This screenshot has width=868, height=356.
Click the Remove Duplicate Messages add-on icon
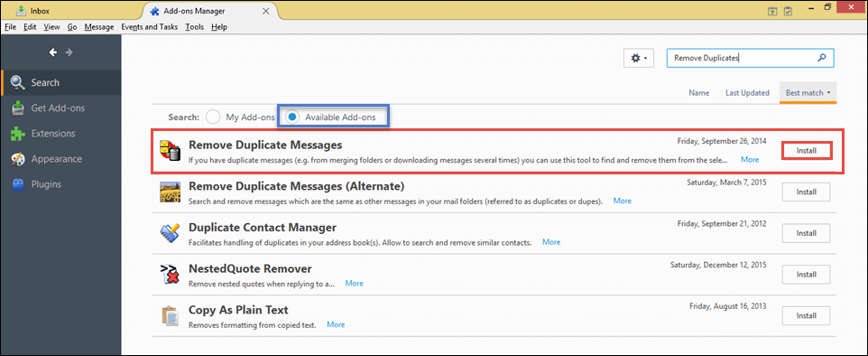tap(170, 151)
